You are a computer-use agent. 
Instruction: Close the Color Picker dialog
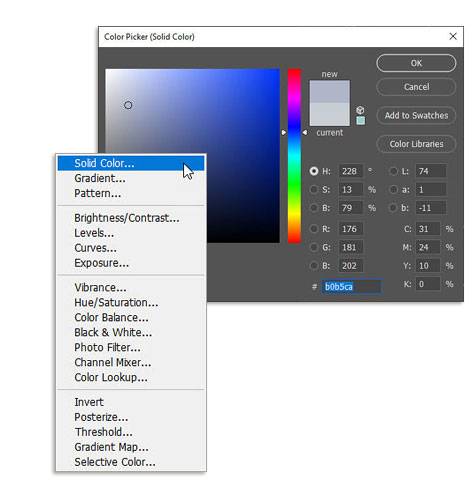[453, 36]
